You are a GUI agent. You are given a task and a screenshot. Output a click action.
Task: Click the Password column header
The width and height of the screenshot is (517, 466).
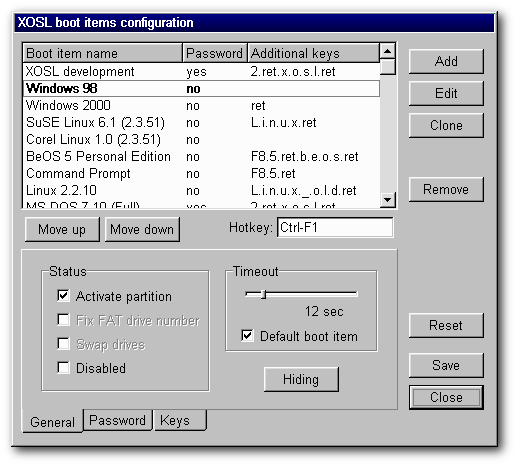point(215,53)
